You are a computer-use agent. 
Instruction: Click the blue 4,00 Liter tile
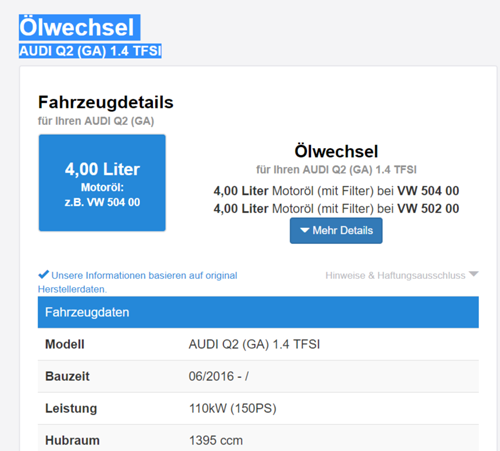pyautogui.click(x=102, y=183)
